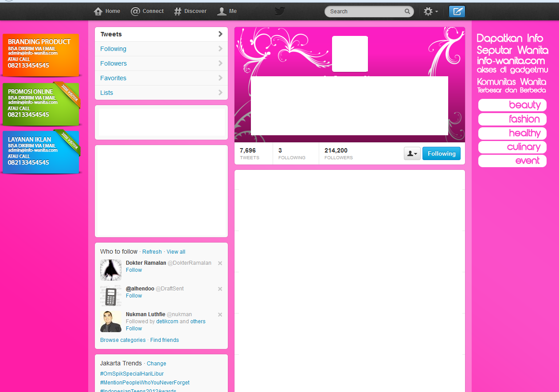Screen dimensions: 559x392
Task: Click the Twitter bird logo
Action: [280, 11]
